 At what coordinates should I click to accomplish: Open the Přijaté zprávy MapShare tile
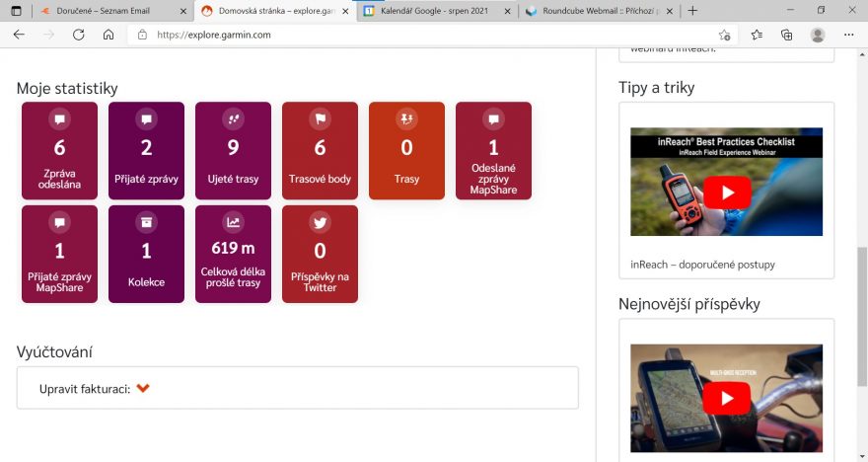59,254
